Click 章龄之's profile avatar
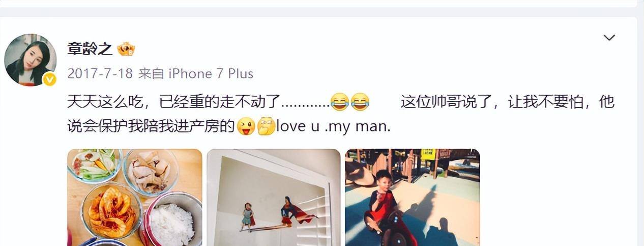Viewport: 644px width, 246px height. 30,60
